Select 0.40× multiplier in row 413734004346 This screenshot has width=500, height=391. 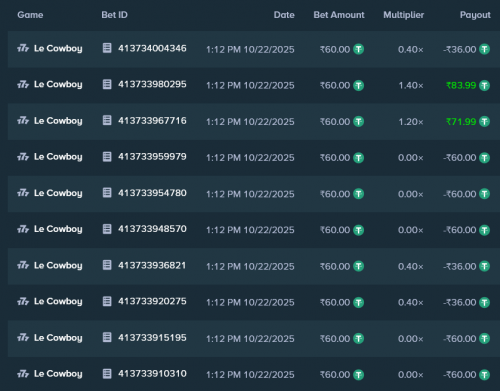(x=411, y=50)
